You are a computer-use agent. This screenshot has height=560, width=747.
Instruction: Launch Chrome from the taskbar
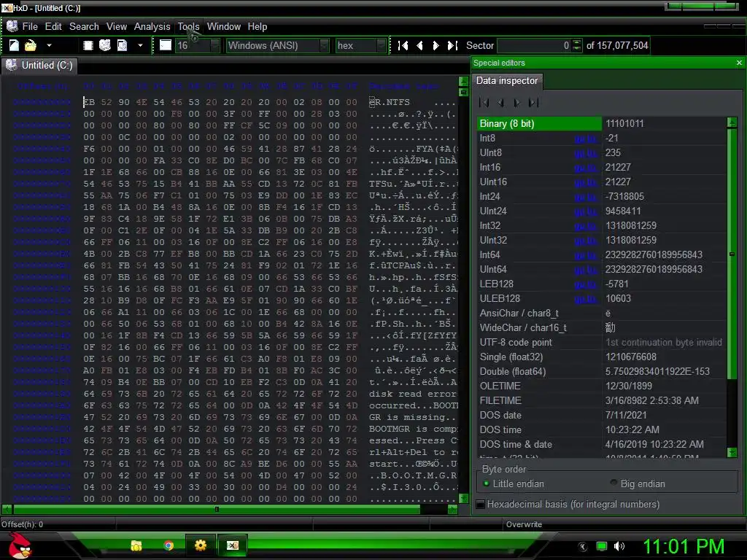tap(169, 545)
